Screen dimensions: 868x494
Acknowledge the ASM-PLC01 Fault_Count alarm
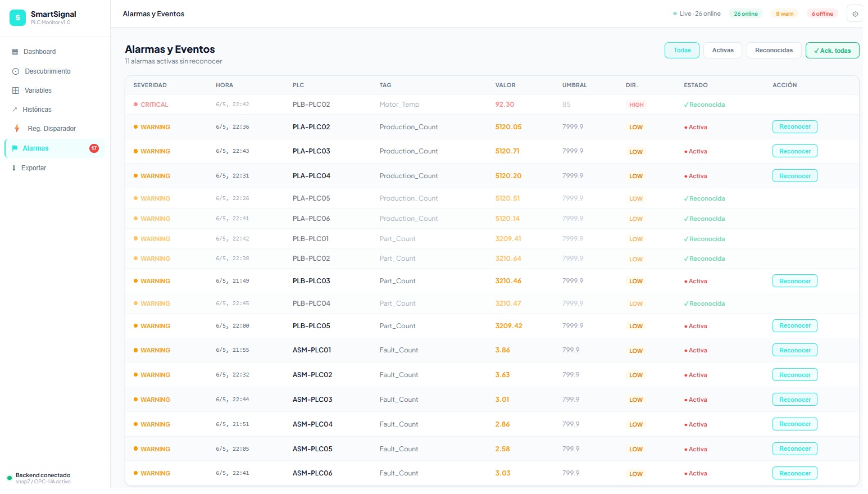(795, 350)
